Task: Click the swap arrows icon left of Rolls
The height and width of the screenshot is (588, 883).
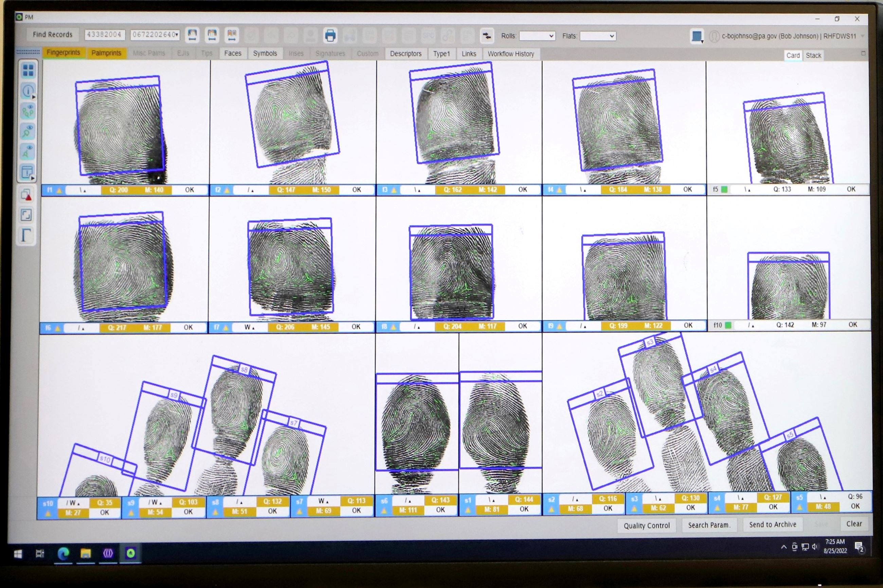Action: (x=487, y=36)
